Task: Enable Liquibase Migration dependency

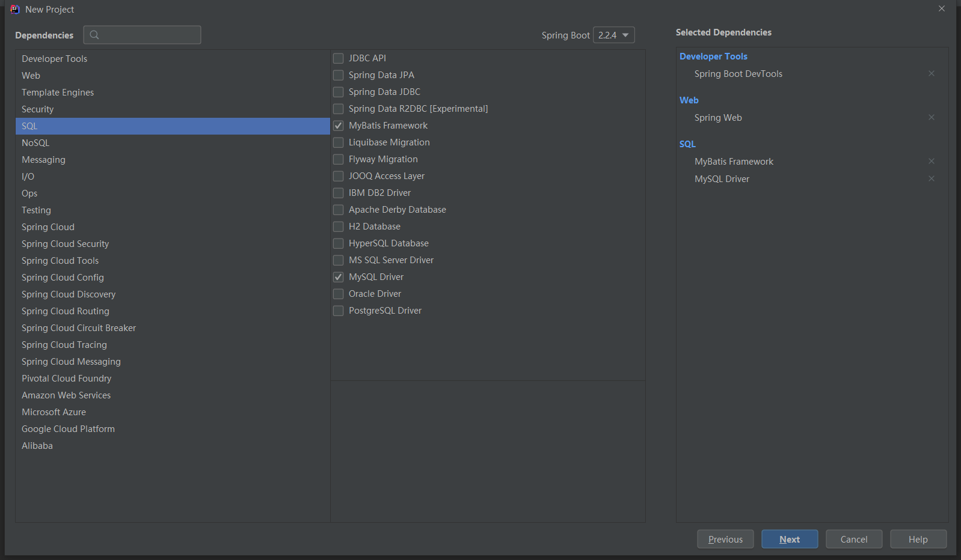Action: click(x=339, y=142)
